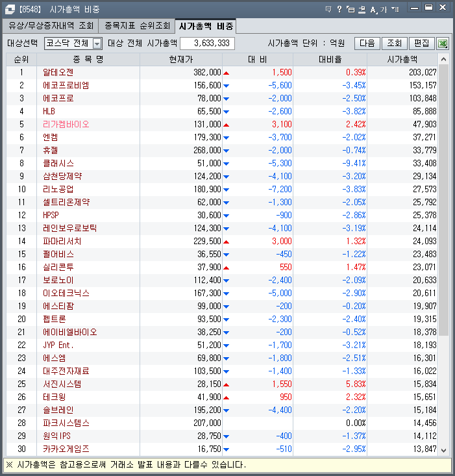Open the list menu icon in title bar
The image size is (455, 476).
point(395,9)
